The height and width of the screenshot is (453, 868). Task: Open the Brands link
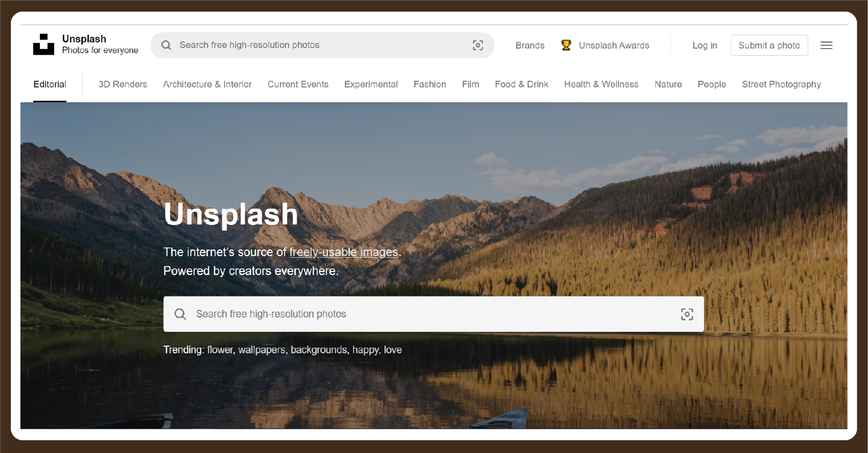click(x=530, y=46)
